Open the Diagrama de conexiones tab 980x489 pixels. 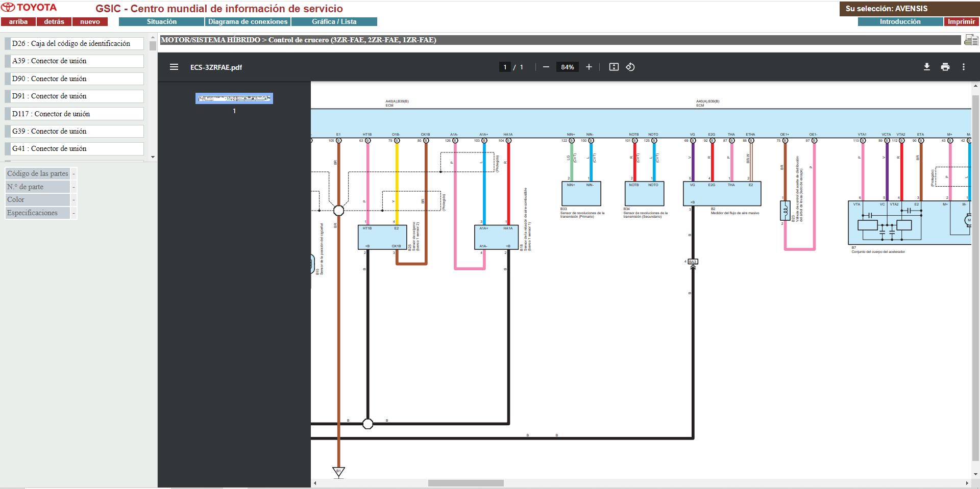(248, 22)
